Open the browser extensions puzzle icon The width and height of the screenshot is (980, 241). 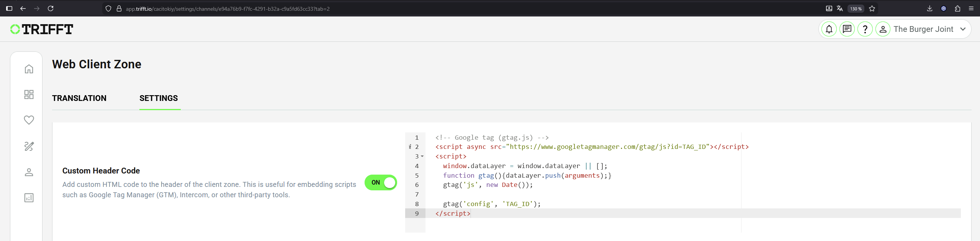click(x=957, y=8)
